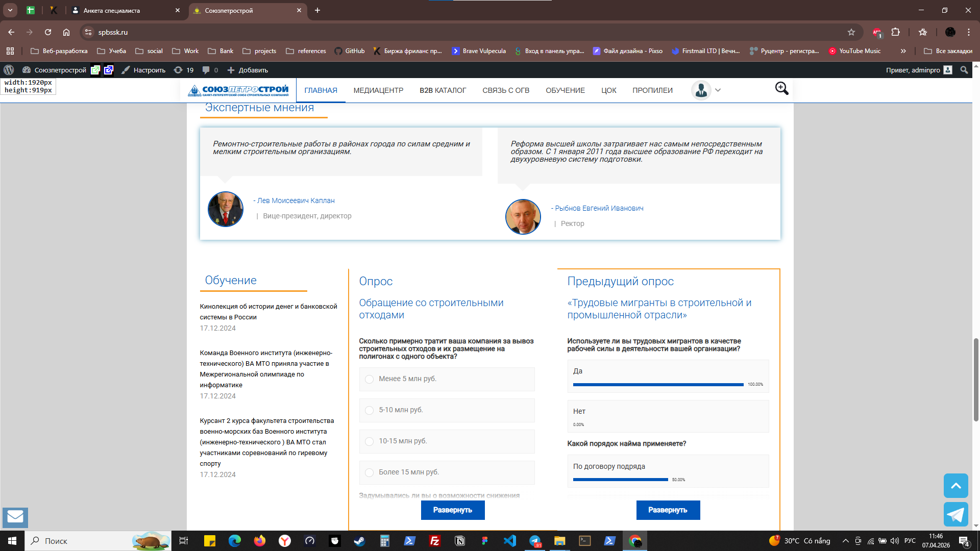Viewport: 980px width, 551px height.
Task: Click the admin bar search magnifier
Action: pyautogui.click(x=964, y=70)
